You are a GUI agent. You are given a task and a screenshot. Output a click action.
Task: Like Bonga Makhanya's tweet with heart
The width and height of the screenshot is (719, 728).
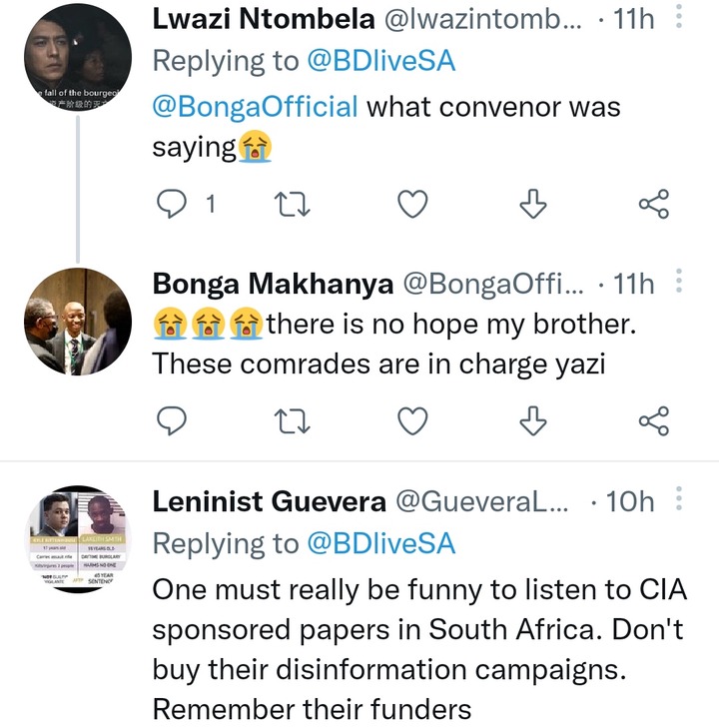[412, 421]
